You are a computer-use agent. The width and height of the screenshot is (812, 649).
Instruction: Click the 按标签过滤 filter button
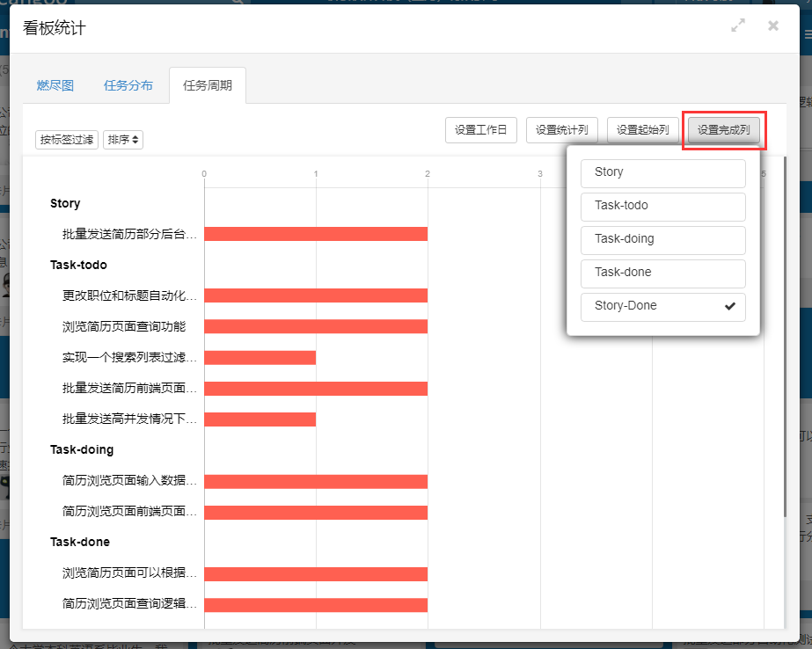click(x=67, y=140)
